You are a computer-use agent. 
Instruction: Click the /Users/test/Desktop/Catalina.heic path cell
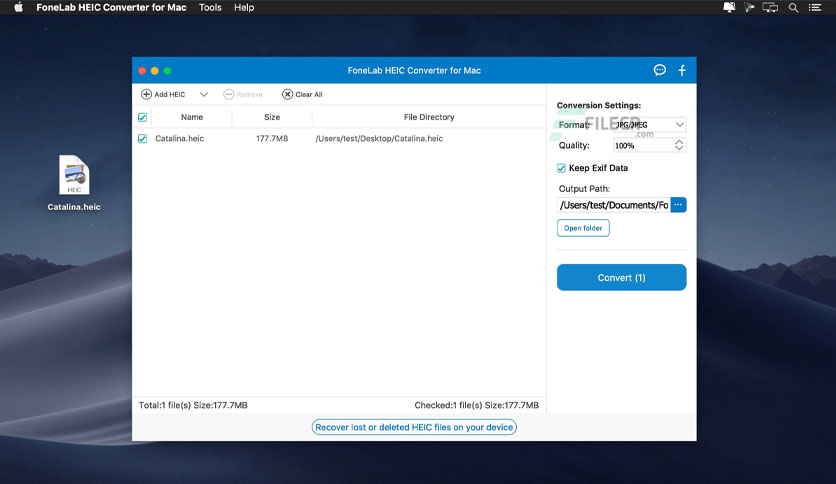tap(379, 139)
